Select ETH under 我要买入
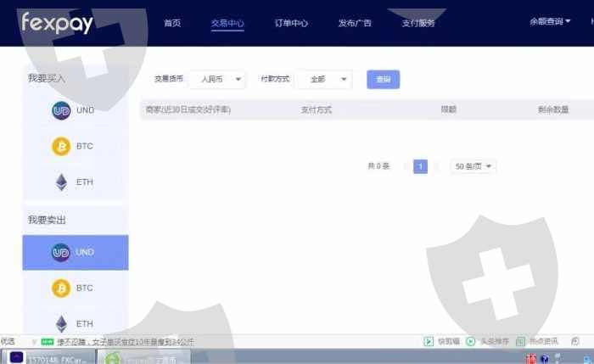The height and width of the screenshot is (364, 594). pyautogui.click(x=75, y=182)
